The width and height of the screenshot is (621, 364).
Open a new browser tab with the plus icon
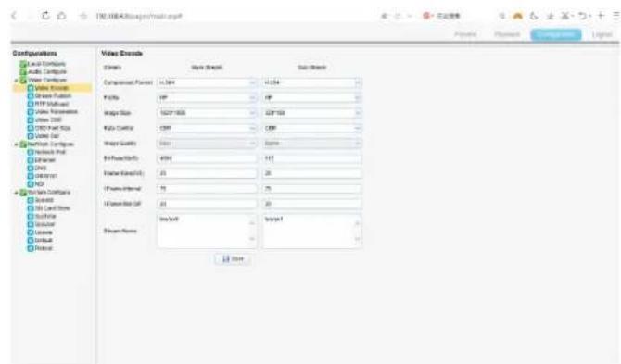601,16
